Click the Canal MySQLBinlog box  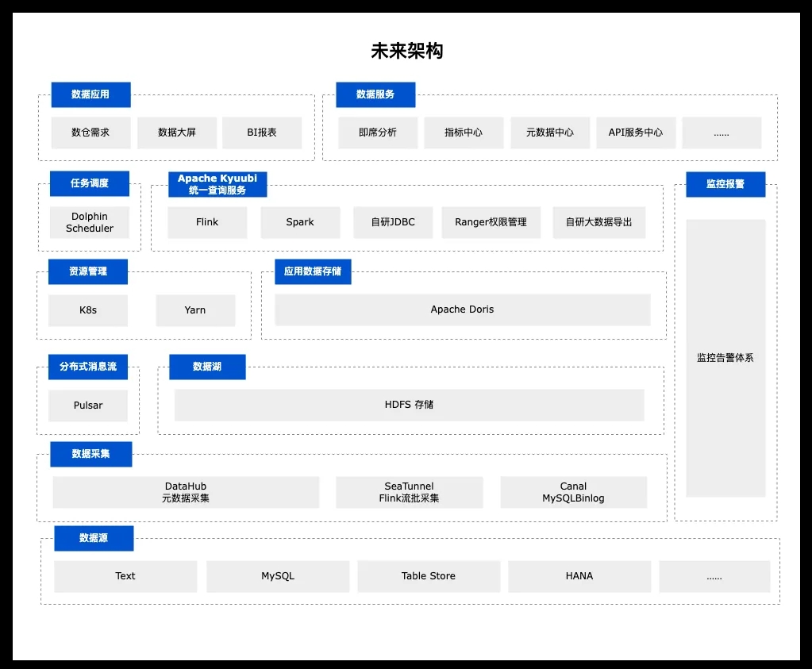pyautogui.click(x=573, y=492)
